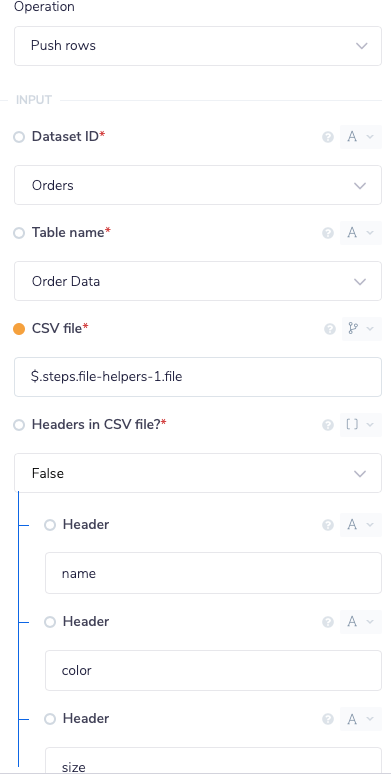Viewport: 391px width, 774px height.
Task: Click the orange CSV file indicator circle
Action: click(19, 329)
